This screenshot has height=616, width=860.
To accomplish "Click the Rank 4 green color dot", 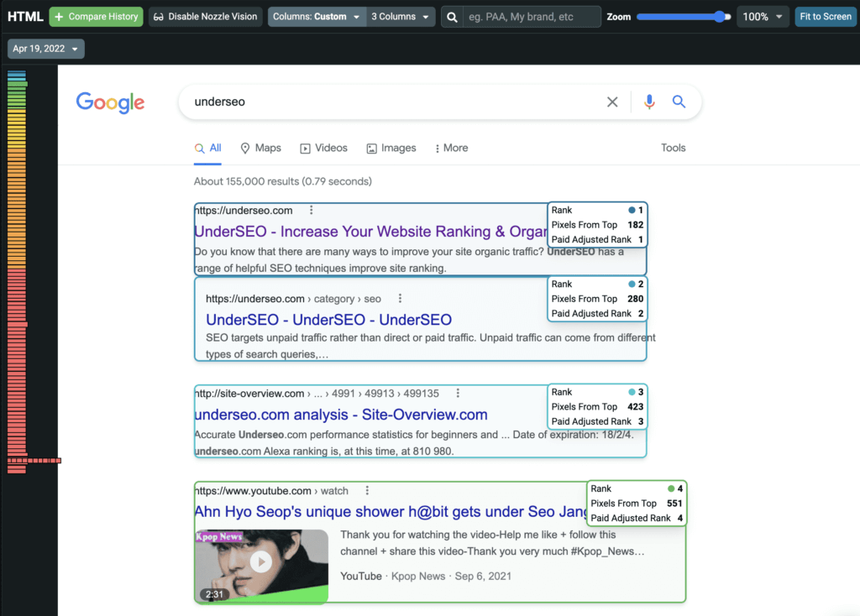I will coord(671,488).
